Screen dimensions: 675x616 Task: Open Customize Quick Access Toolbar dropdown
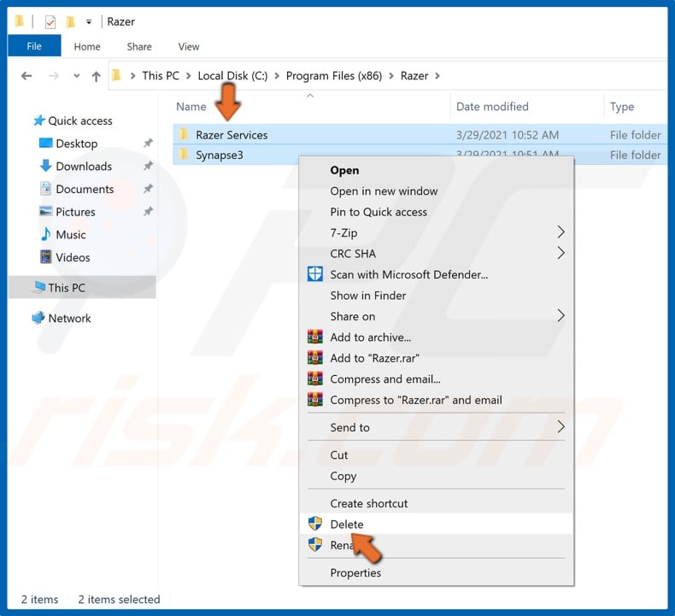[88, 21]
